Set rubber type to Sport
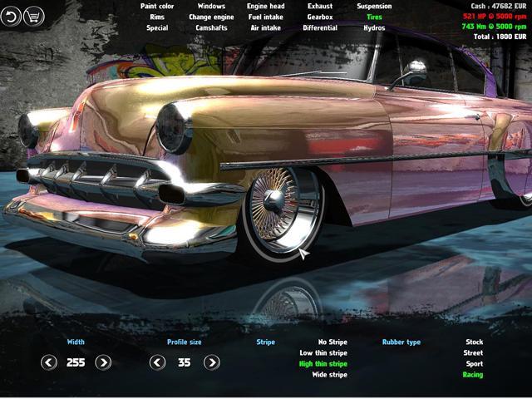Viewport: 532px width, 399px height. tap(473, 363)
